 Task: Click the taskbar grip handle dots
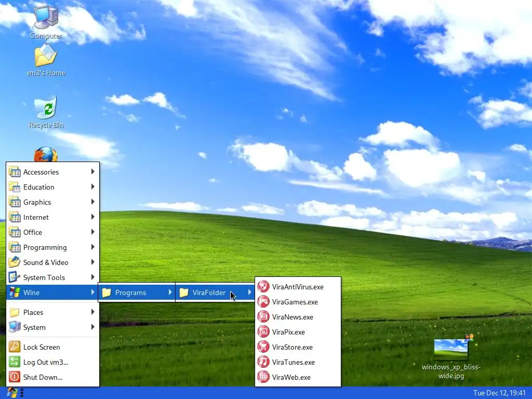click(x=22, y=393)
